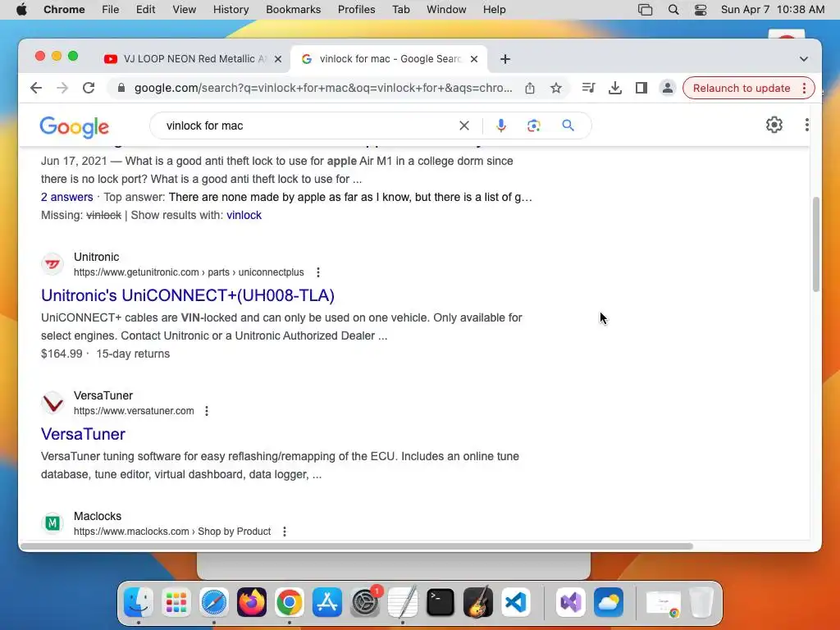The height and width of the screenshot is (630, 840).
Task: Open Visual Studio Code from Dock
Action: pos(516,602)
